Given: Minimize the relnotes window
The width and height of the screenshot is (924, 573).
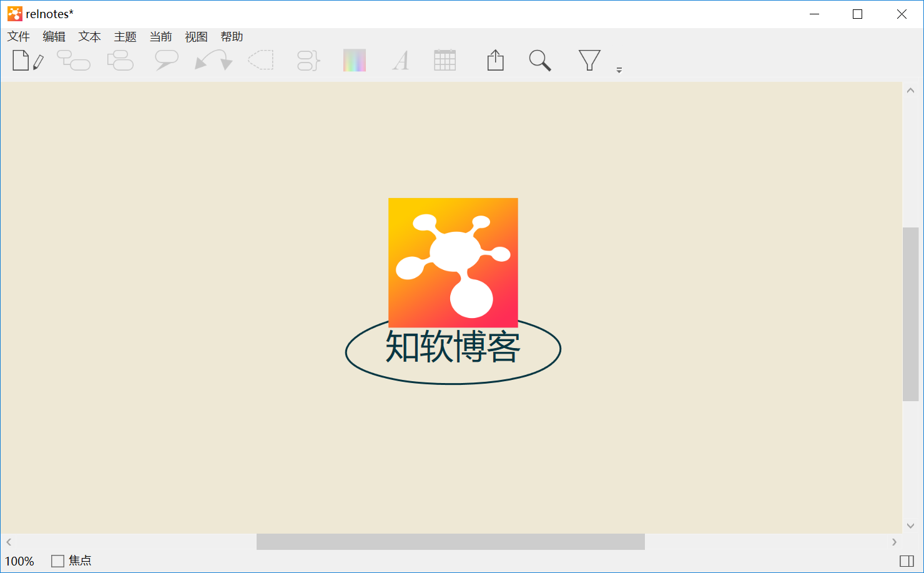Looking at the screenshot, I should [814, 14].
